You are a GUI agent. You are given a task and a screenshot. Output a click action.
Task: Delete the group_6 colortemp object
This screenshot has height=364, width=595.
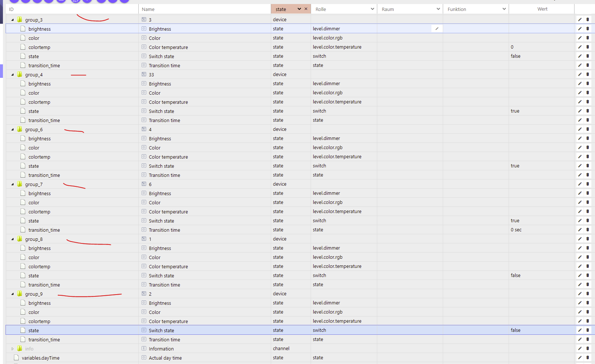tap(588, 156)
